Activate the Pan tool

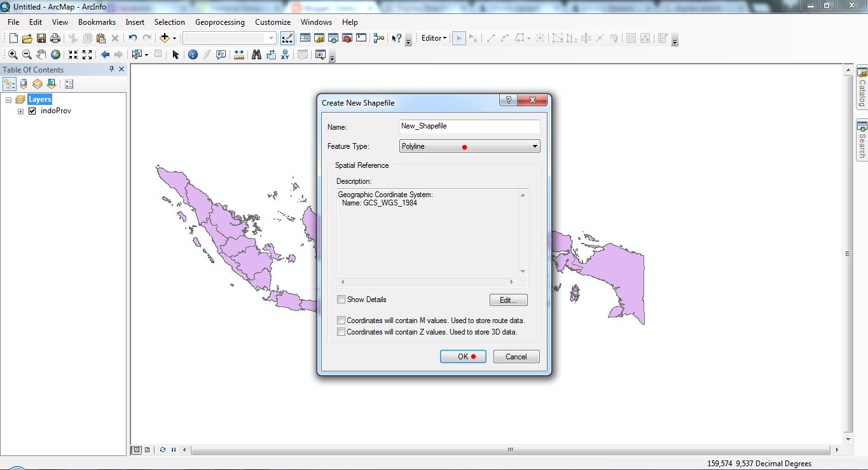tap(41, 55)
